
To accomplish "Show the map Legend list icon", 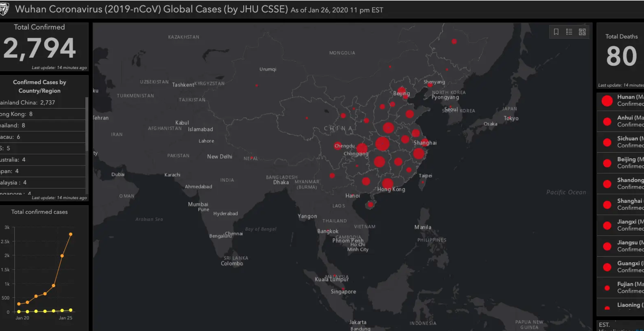I will tap(569, 32).
